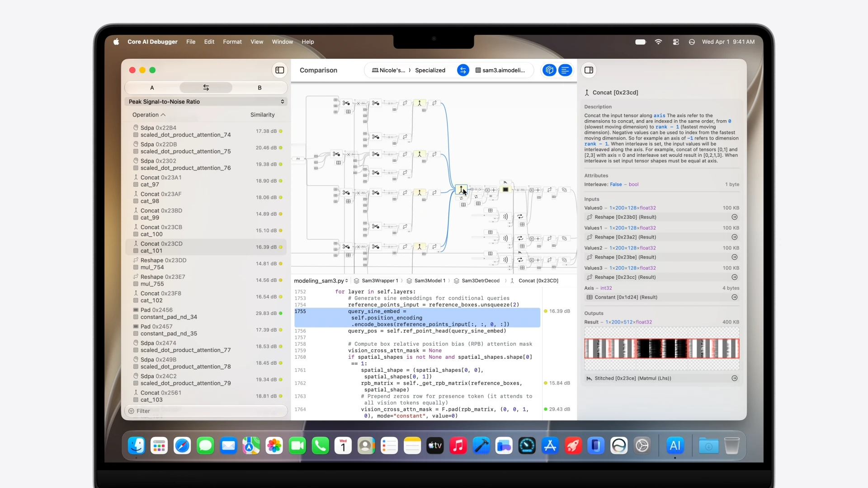Open the modeling_sam3.py file dropdown
Image resolution: width=868 pixels, height=488 pixels.
pyautogui.click(x=321, y=281)
